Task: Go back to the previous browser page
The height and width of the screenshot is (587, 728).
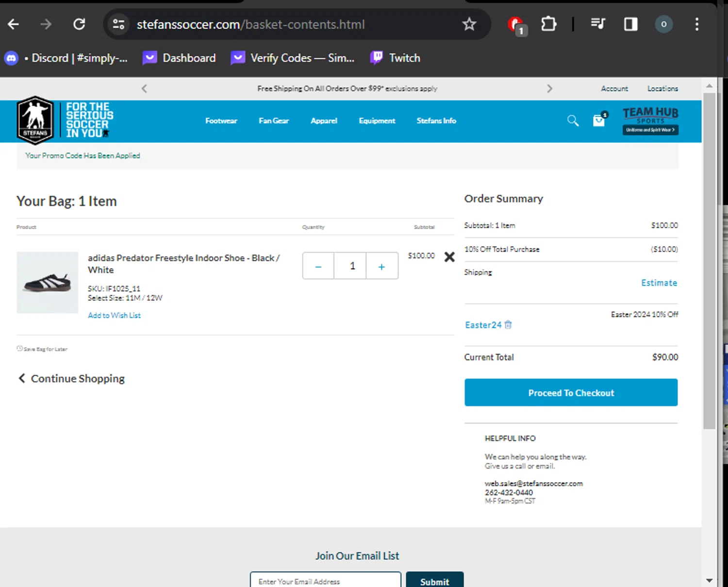Action: (x=13, y=24)
